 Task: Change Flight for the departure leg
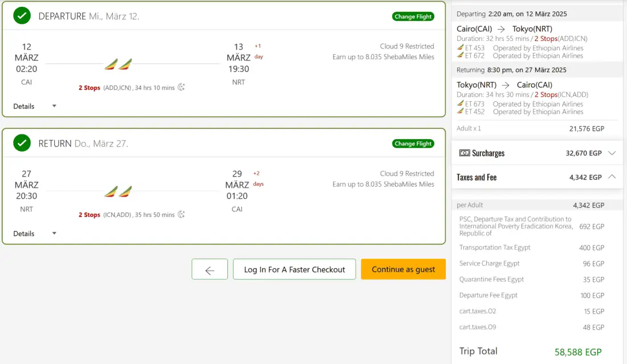[x=413, y=17]
